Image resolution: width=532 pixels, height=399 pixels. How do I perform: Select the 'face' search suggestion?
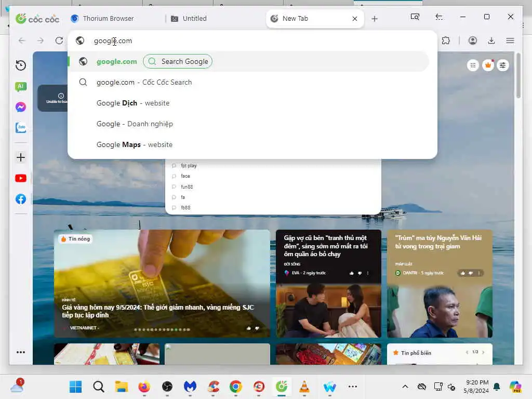coord(273,176)
